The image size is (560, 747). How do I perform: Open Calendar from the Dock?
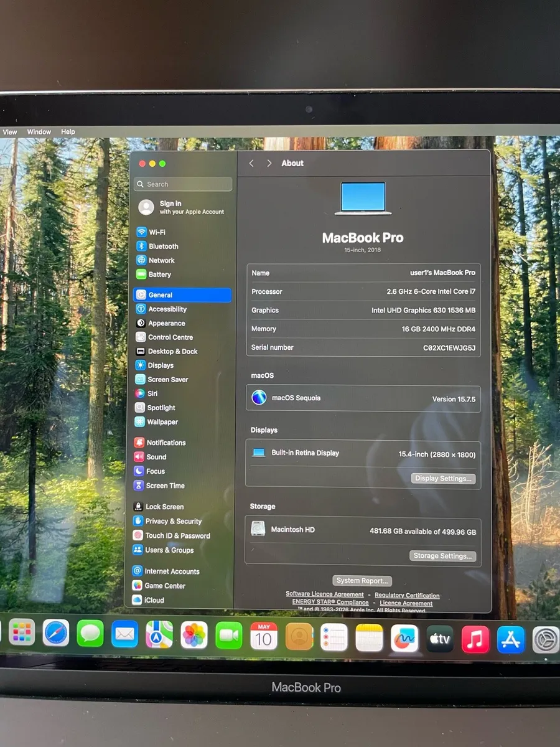[264, 636]
